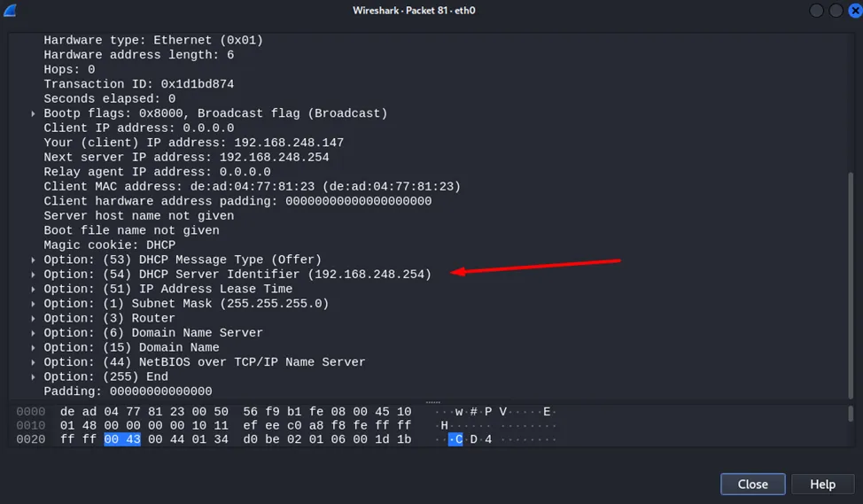Screen dimensions: 863x504
Task: Expand Option 1 Subnet Mask
Action: tap(34, 304)
